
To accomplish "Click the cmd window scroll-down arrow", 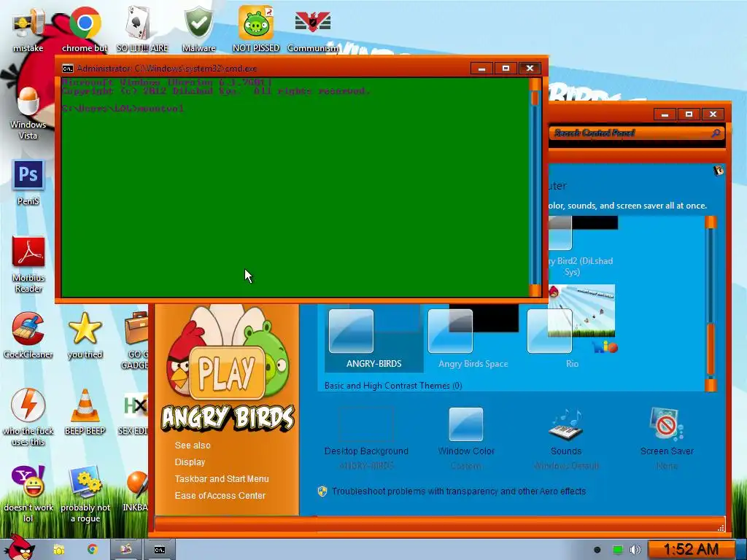I will tap(535, 290).
